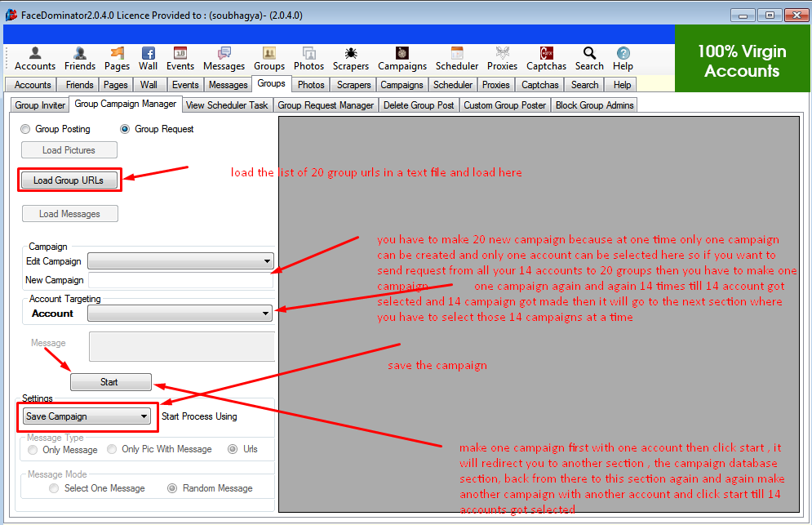Switch to the Campaigns main tab
Viewport: 812px width, 525px height.
[402, 85]
